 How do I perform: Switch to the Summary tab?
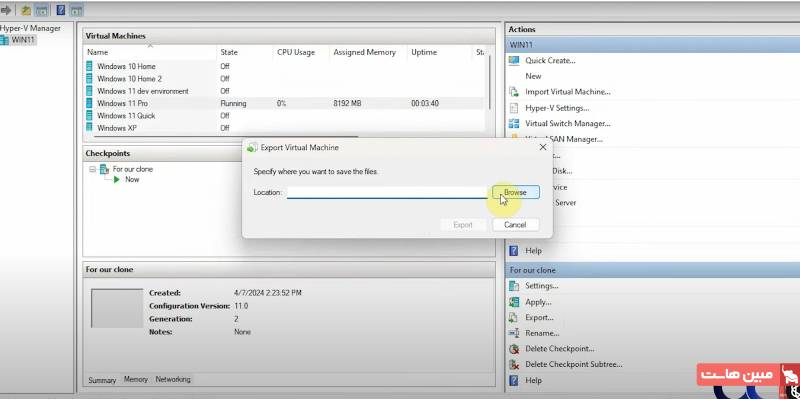pyautogui.click(x=102, y=380)
